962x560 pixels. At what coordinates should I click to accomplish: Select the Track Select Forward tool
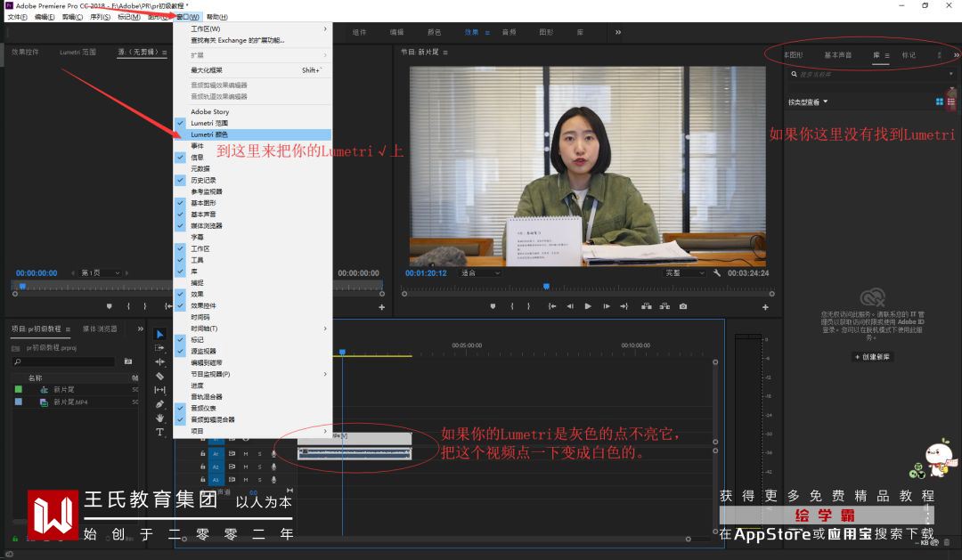pos(159,348)
